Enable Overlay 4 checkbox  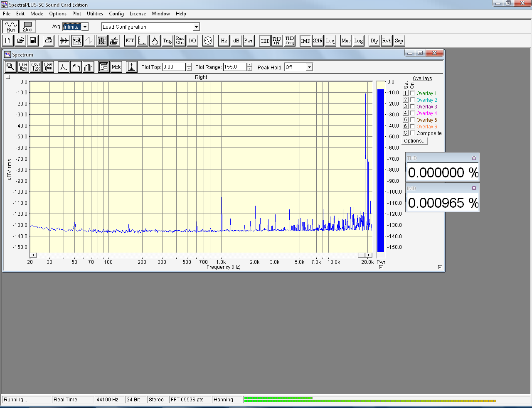coord(412,113)
